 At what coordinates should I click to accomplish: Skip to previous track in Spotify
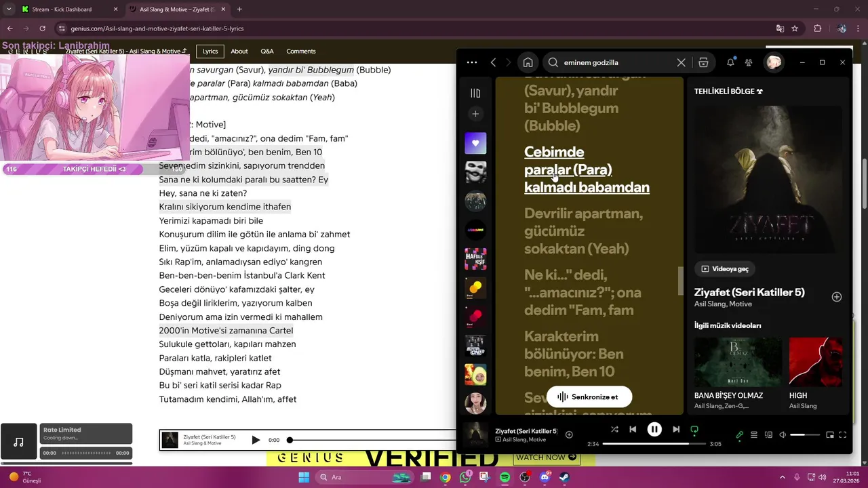(x=633, y=429)
